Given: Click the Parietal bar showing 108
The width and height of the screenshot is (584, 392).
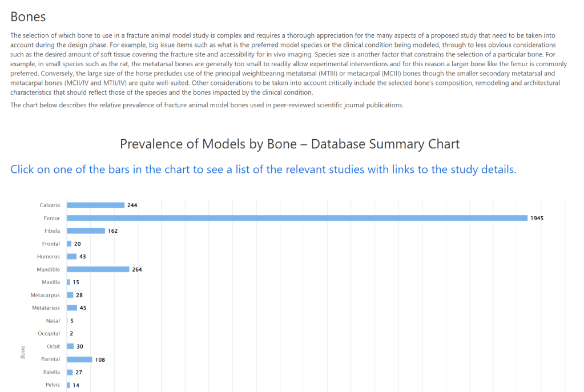Looking at the screenshot, I should (79, 359).
